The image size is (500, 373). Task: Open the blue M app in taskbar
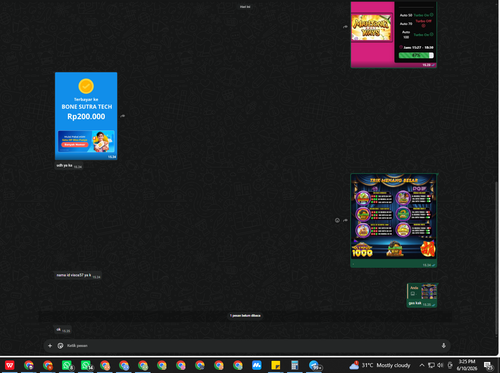(256, 365)
